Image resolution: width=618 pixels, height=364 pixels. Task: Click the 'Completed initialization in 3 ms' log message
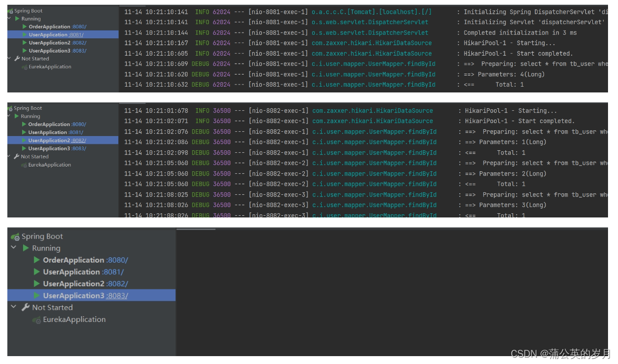pyautogui.click(x=520, y=33)
